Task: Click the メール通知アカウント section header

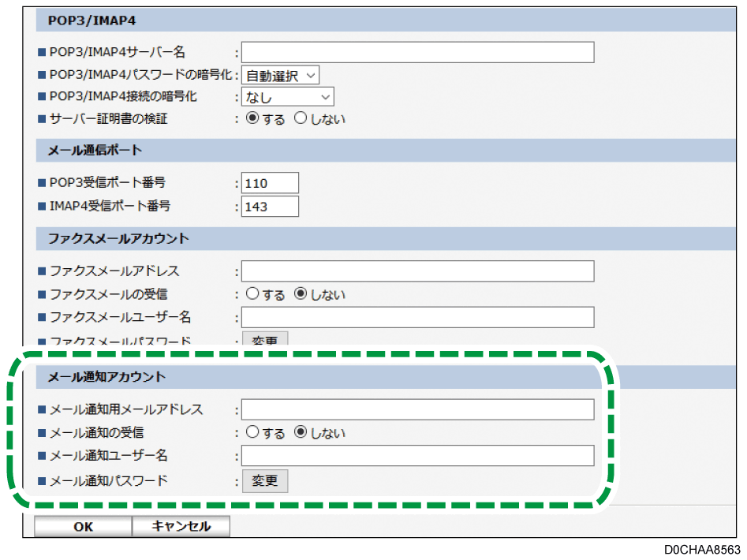Action: coord(106,377)
